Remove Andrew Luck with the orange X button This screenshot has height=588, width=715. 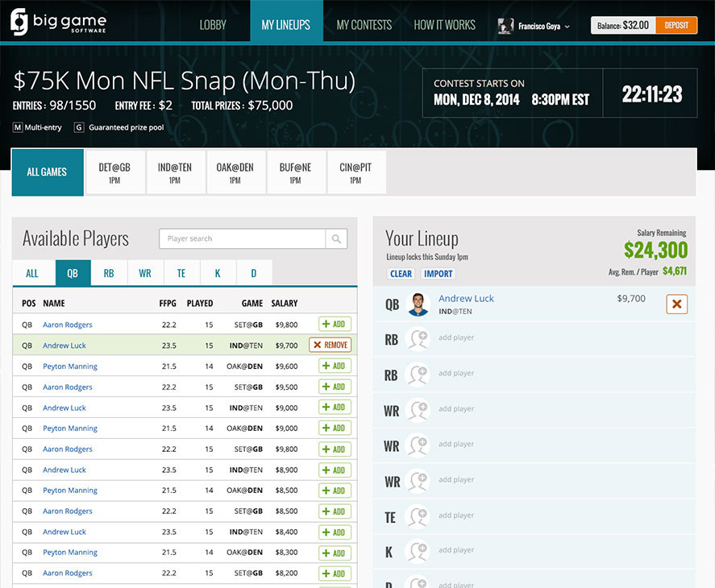pyautogui.click(x=676, y=304)
